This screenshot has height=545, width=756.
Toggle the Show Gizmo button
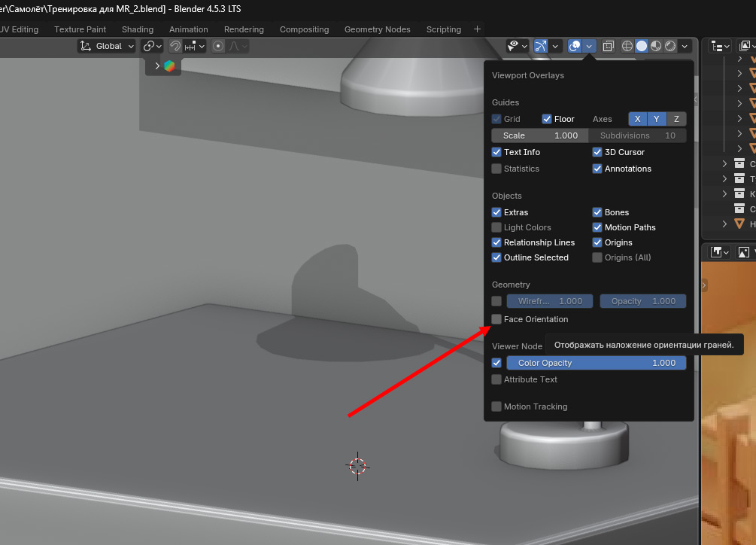[541, 46]
